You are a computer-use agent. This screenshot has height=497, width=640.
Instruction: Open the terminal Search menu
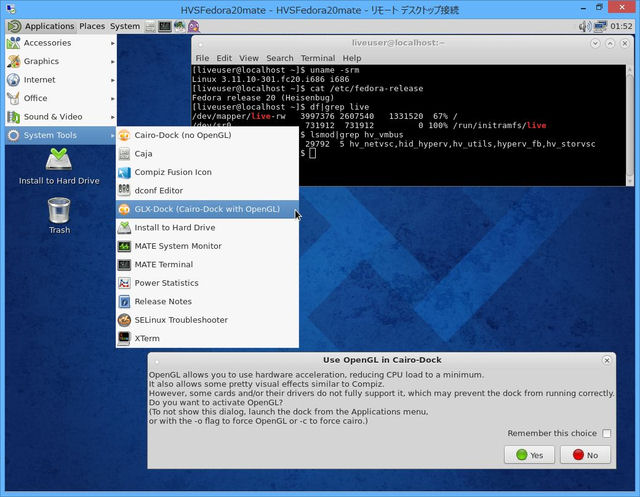pos(280,58)
